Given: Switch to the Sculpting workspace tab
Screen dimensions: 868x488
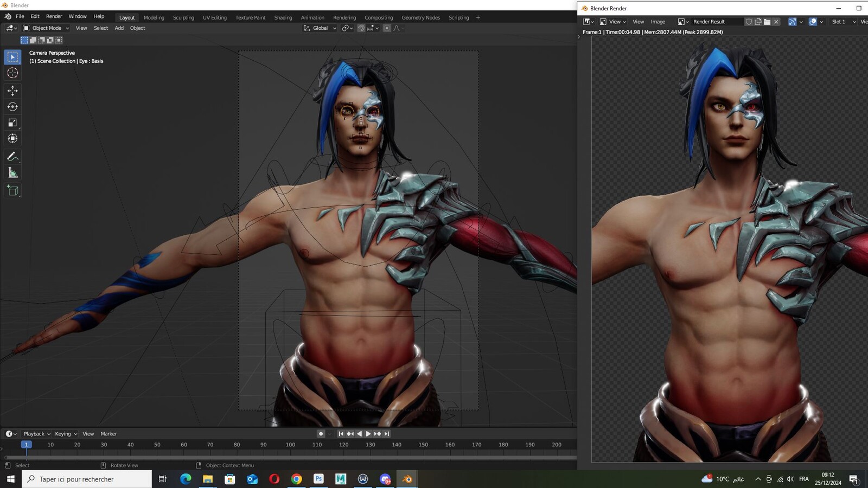Looking at the screenshot, I should coord(183,17).
